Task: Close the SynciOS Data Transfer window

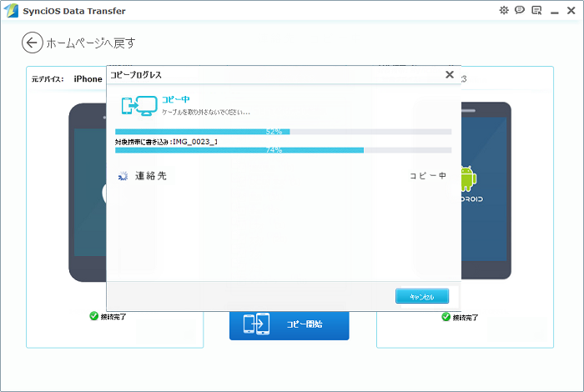Action: pos(571,10)
